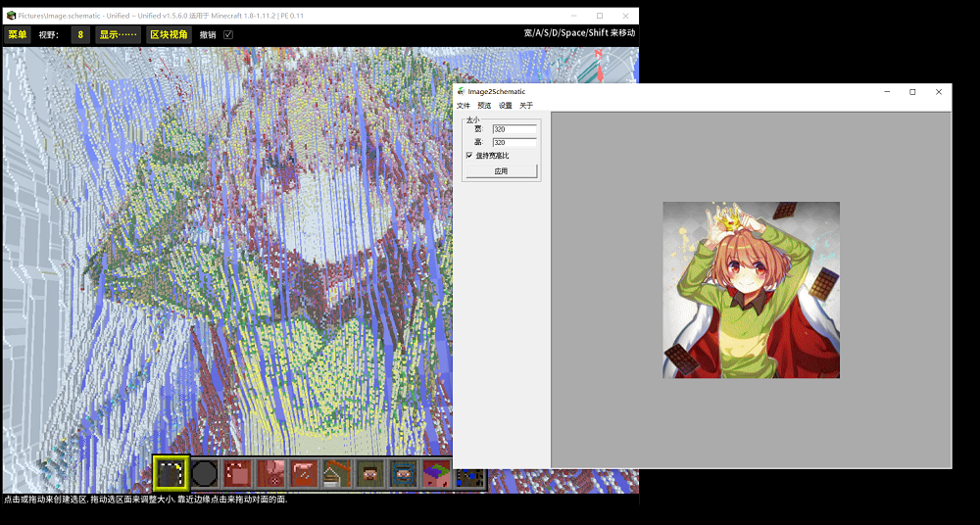Open the 显示…… options button
Screen dimensions: 980x525
pyautogui.click(x=119, y=34)
